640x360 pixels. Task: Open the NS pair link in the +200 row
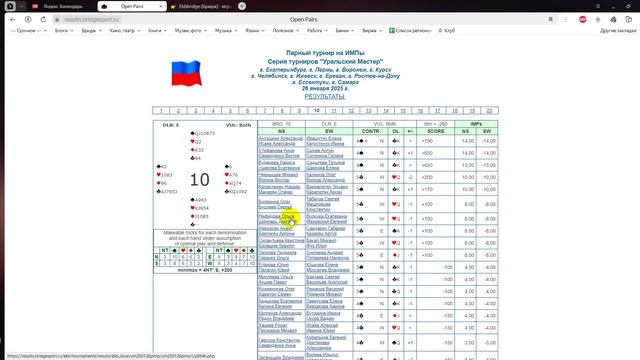278,177
